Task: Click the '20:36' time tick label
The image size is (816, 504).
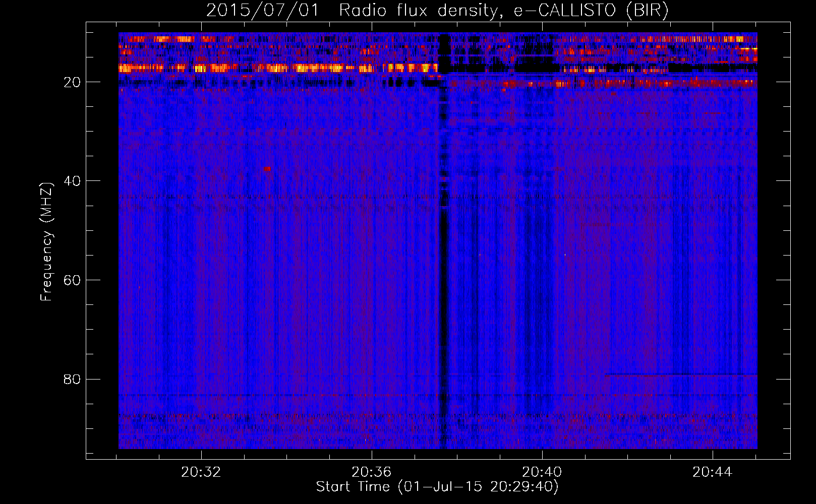Action: coord(372,472)
